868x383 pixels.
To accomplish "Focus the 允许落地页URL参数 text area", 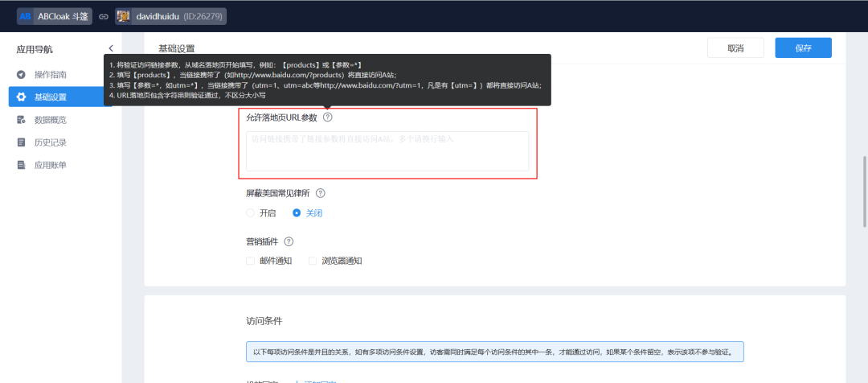I will (387, 150).
